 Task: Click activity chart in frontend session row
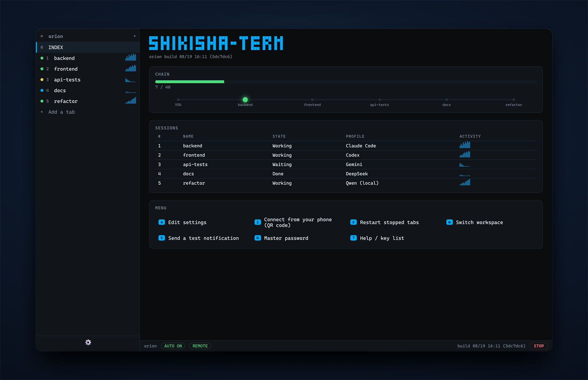465,154
